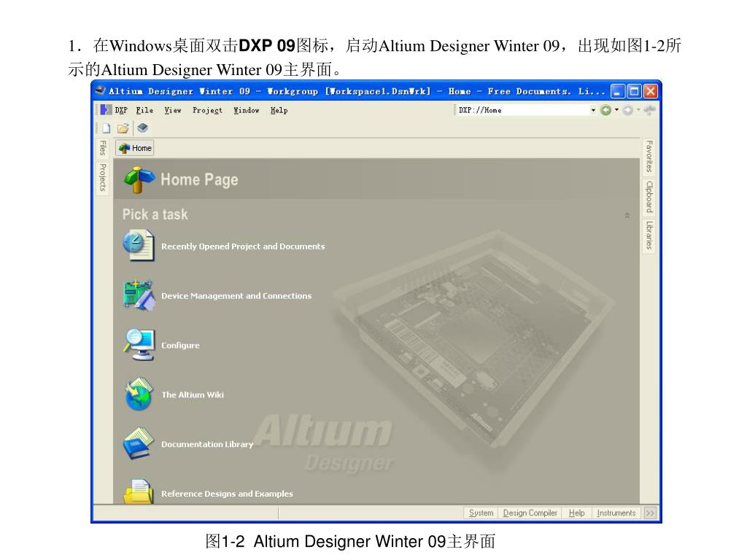This screenshot has height=560, width=747.
Task: Click the Help button in status bar
Action: [576, 513]
